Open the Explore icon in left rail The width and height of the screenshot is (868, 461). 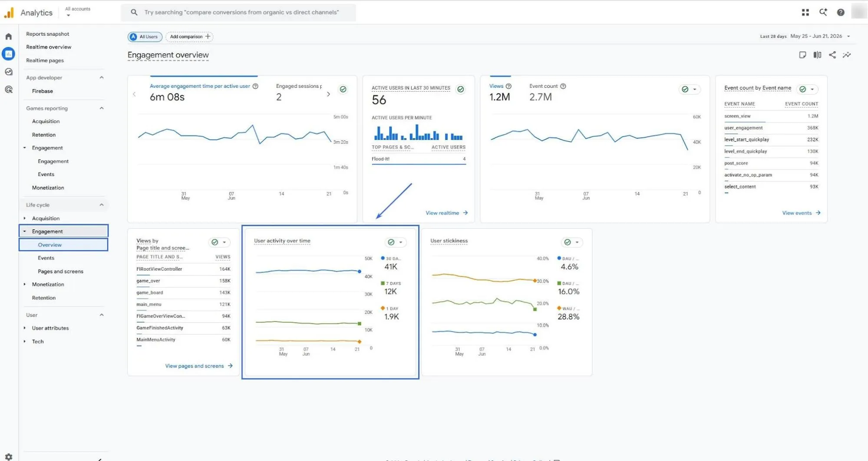(9, 72)
